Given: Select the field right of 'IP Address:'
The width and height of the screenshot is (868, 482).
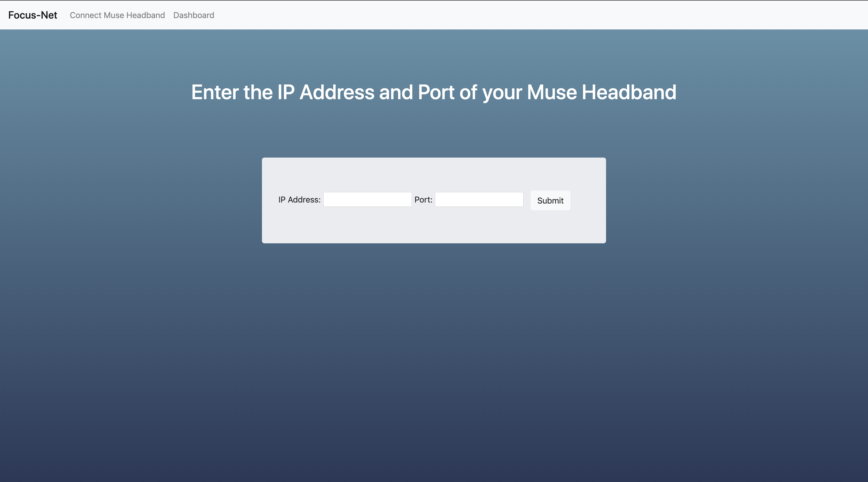Looking at the screenshot, I should (367, 199).
